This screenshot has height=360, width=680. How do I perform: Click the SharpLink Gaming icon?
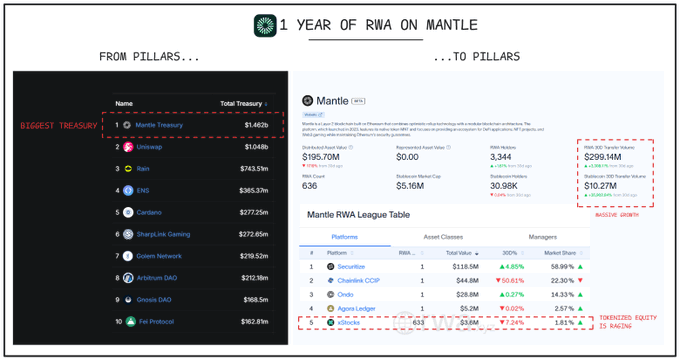coord(128,234)
